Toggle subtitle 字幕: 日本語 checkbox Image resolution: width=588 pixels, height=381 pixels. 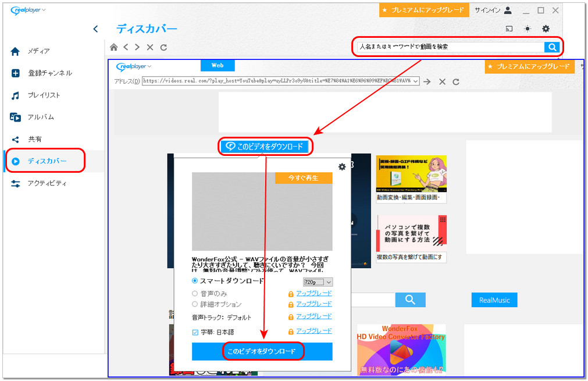click(x=195, y=333)
